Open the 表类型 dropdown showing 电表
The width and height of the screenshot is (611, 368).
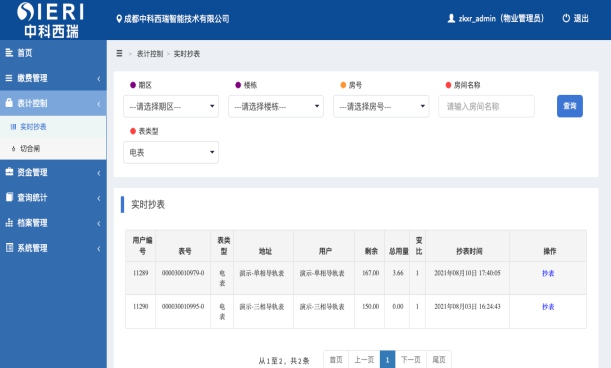click(171, 152)
